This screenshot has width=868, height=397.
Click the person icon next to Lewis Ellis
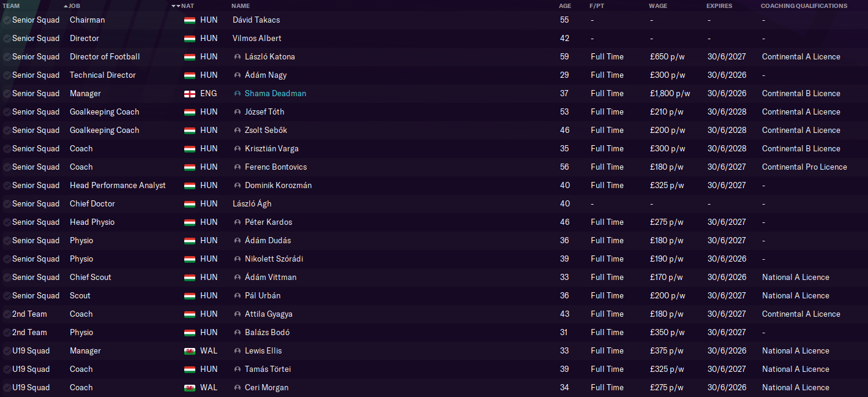pos(238,351)
